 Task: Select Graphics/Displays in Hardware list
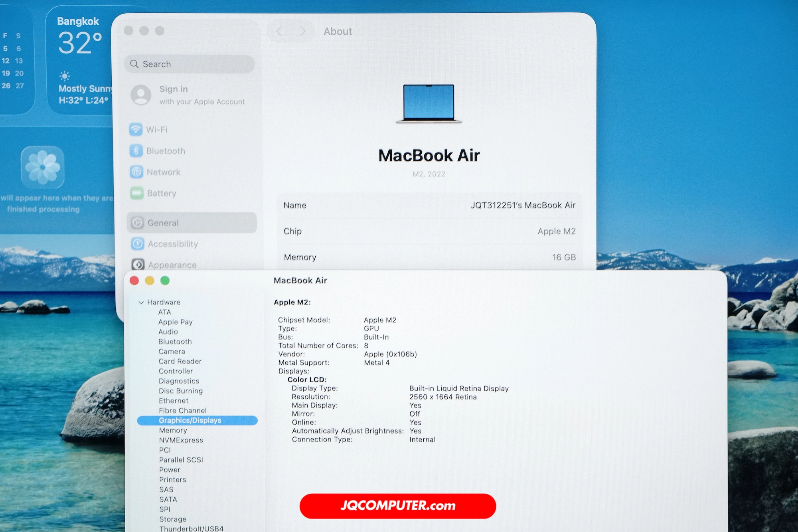coord(190,420)
